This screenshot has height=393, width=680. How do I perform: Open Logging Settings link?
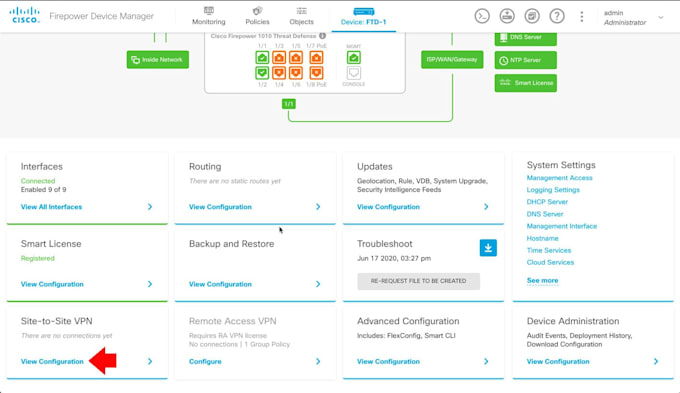point(553,190)
